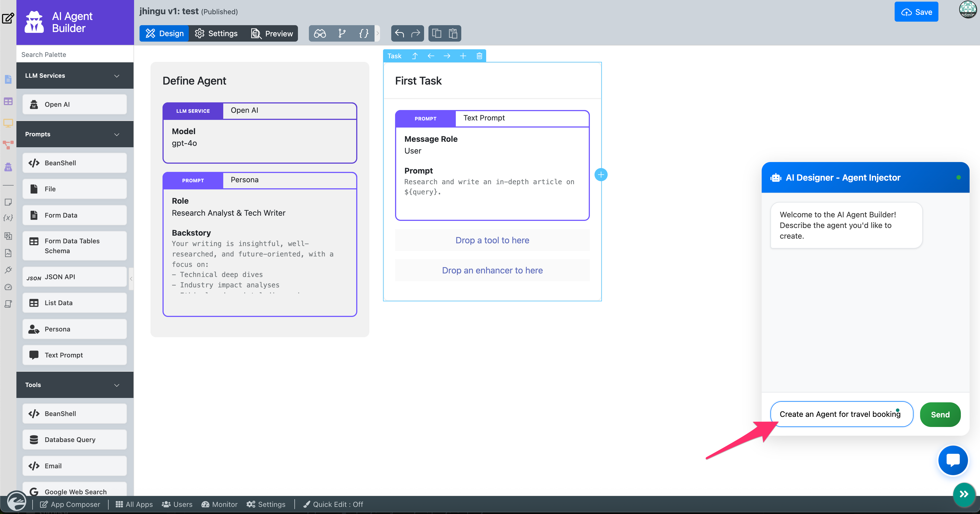Click the copy icon in the toolbar
This screenshot has width=980, height=514.
(436, 33)
